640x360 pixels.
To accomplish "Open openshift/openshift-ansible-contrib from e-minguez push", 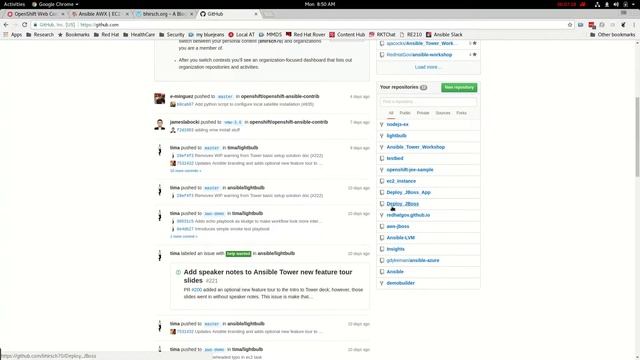I will [280, 96].
